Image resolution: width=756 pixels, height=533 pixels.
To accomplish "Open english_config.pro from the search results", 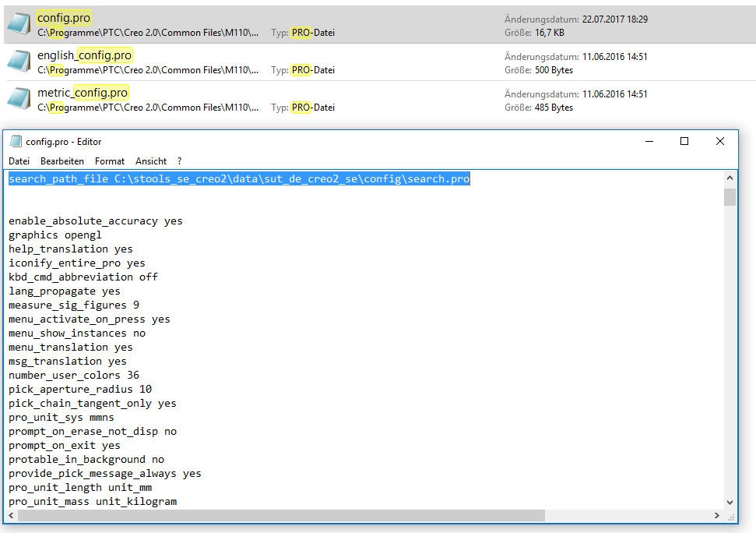I will [x=86, y=55].
